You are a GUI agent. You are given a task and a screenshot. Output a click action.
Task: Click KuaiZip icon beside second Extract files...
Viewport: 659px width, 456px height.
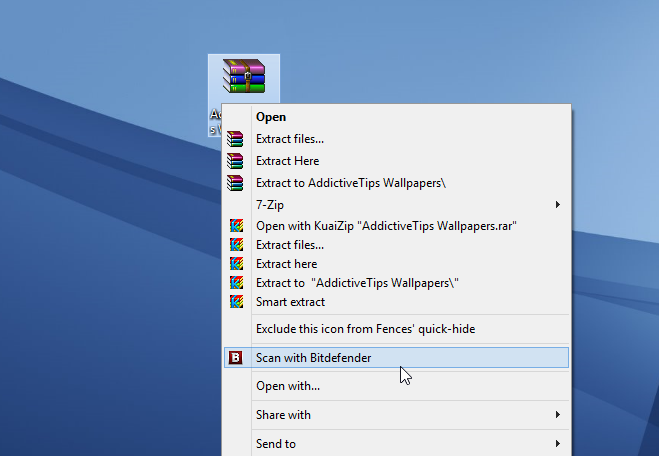(x=237, y=245)
